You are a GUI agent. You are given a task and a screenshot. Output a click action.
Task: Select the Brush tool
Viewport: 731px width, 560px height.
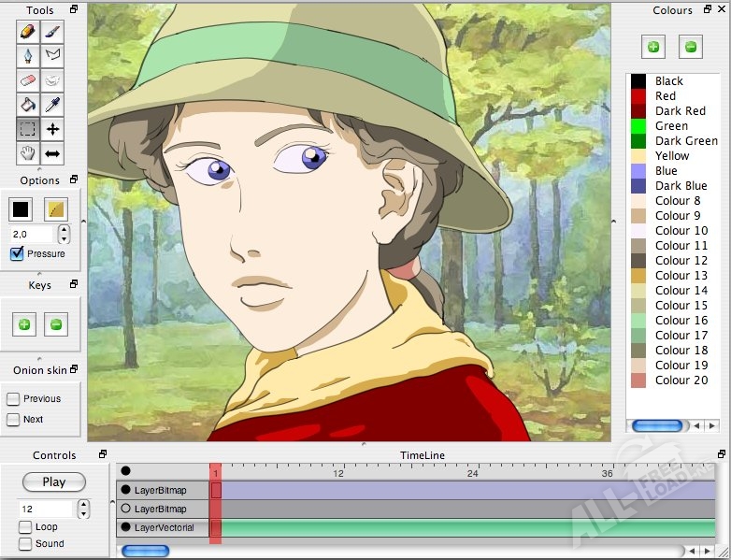[53, 32]
